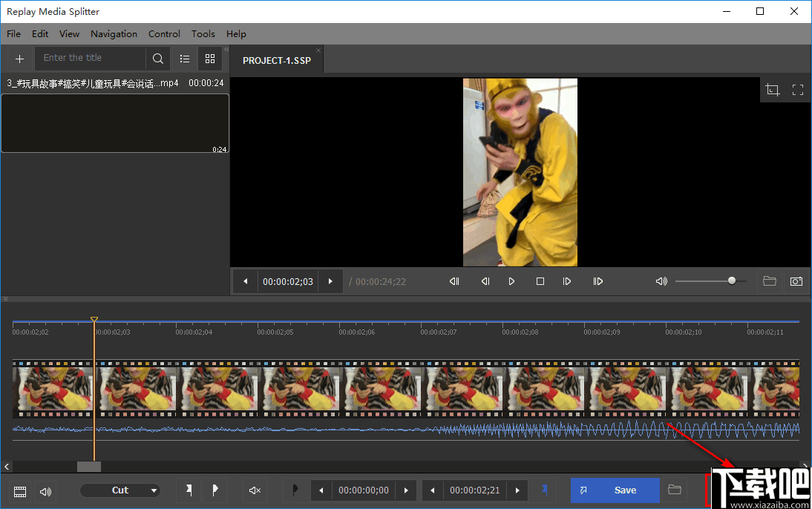Open the Help menu
This screenshot has width=812, height=509.
(x=236, y=33)
